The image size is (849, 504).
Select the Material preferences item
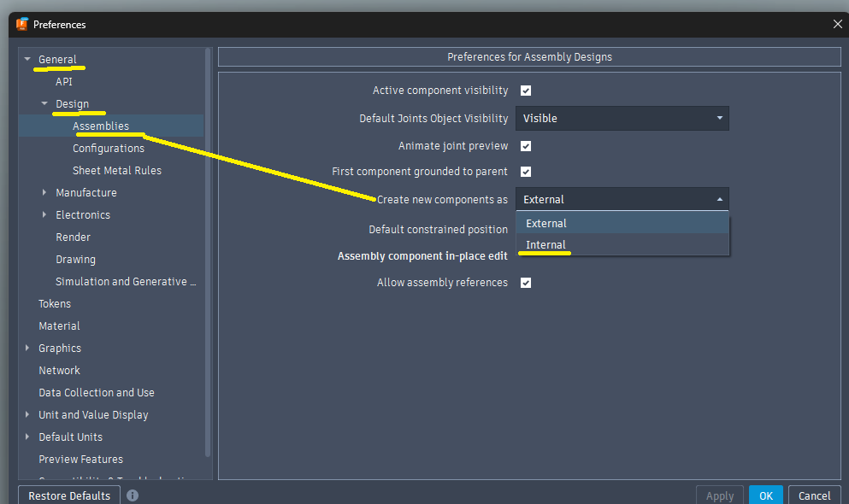(59, 325)
